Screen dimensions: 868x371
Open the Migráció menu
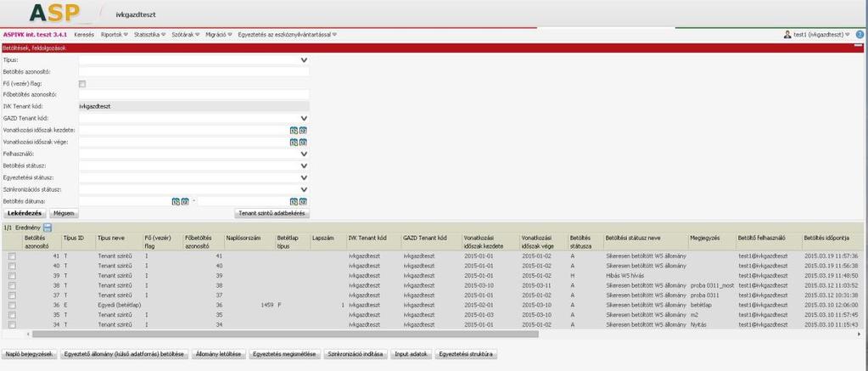click(218, 34)
